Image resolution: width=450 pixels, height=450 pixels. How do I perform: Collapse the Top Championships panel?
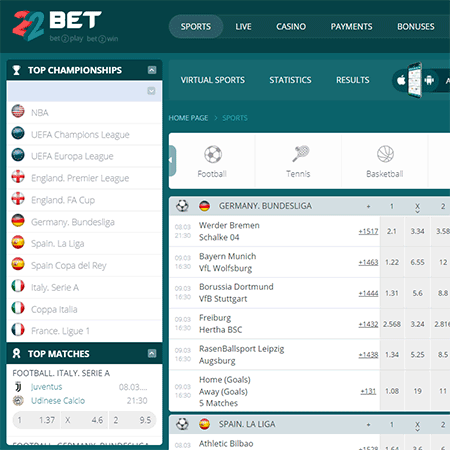[x=152, y=70]
